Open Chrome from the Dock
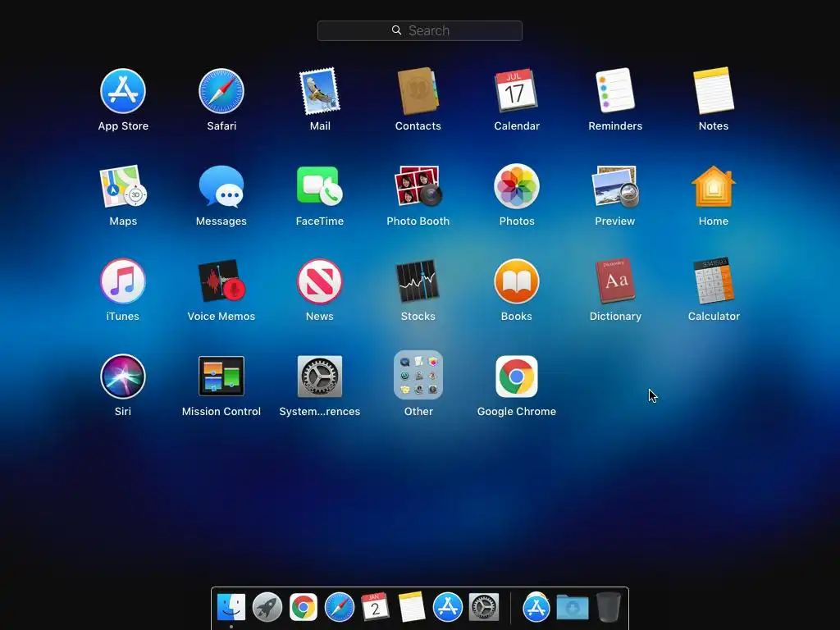The image size is (840, 630). pos(304,608)
